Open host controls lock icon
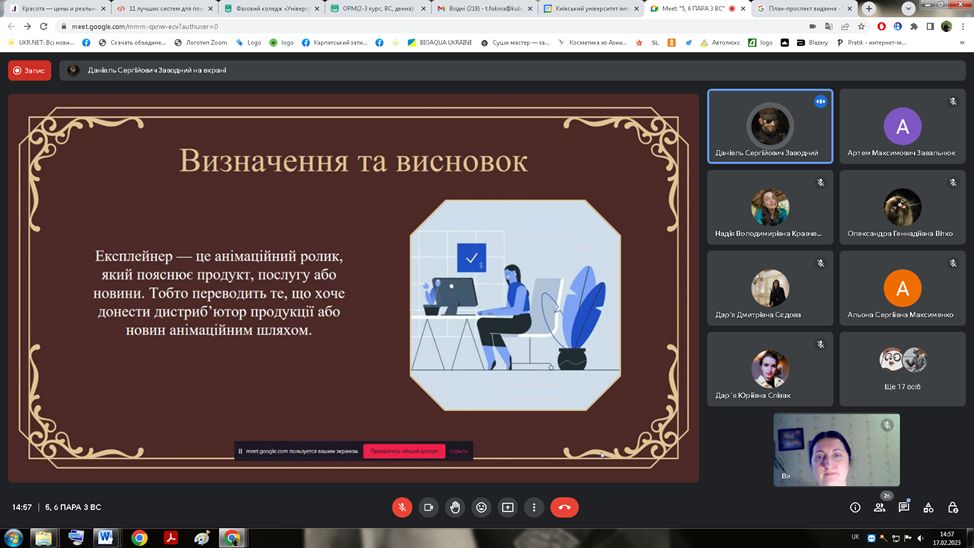 (953, 508)
